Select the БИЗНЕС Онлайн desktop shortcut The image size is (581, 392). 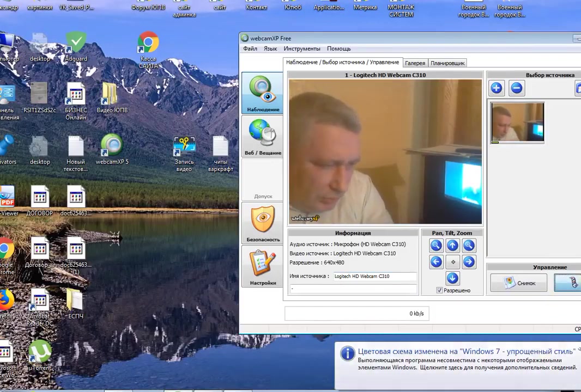pyautogui.click(x=76, y=101)
